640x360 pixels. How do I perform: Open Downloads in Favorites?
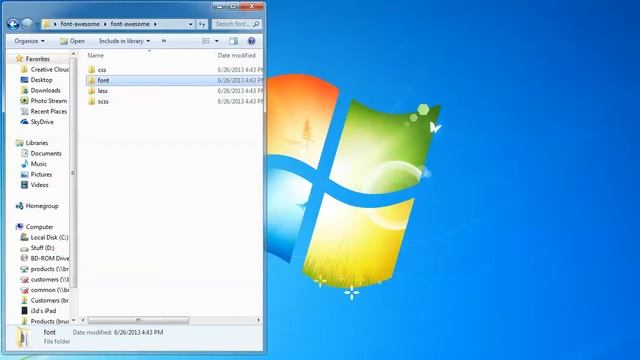click(x=45, y=90)
